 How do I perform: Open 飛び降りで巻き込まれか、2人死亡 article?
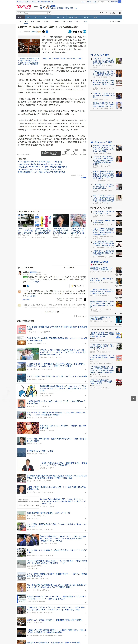[x=40, y=451]
